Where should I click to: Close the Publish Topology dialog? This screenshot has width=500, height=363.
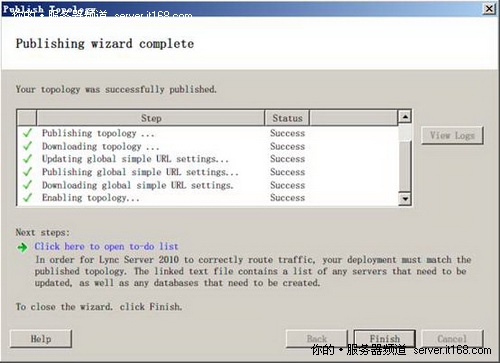489,8
